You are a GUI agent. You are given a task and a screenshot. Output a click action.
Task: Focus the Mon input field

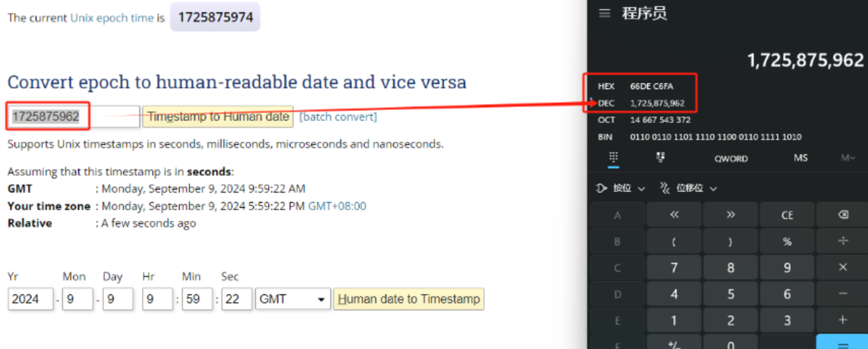(x=77, y=299)
